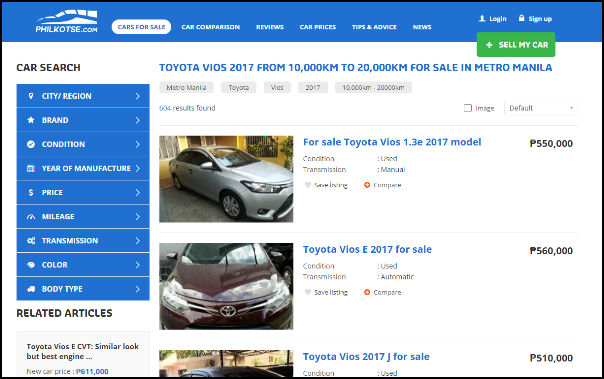
Task: Expand Brand filter chevron
Action: click(x=138, y=120)
